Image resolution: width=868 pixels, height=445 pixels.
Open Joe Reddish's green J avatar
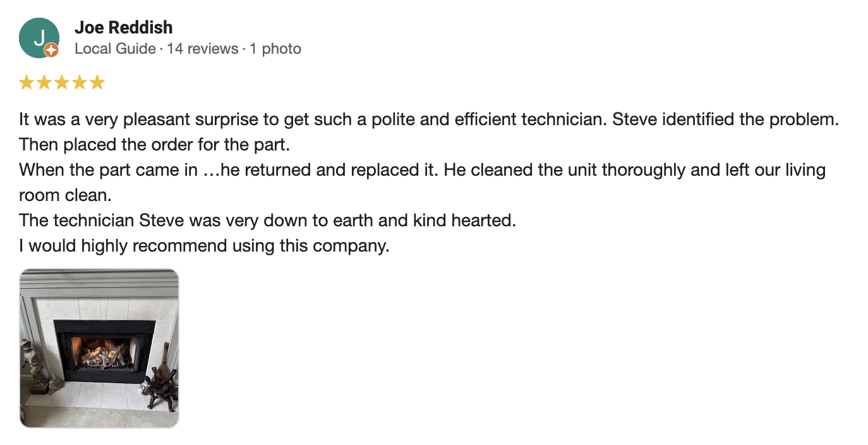(x=39, y=38)
